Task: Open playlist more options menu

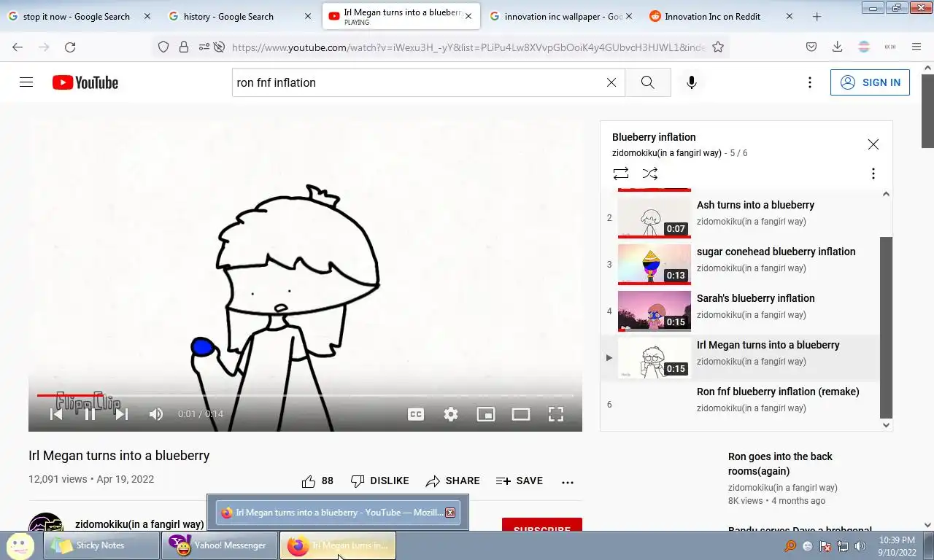Action: [873, 174]
